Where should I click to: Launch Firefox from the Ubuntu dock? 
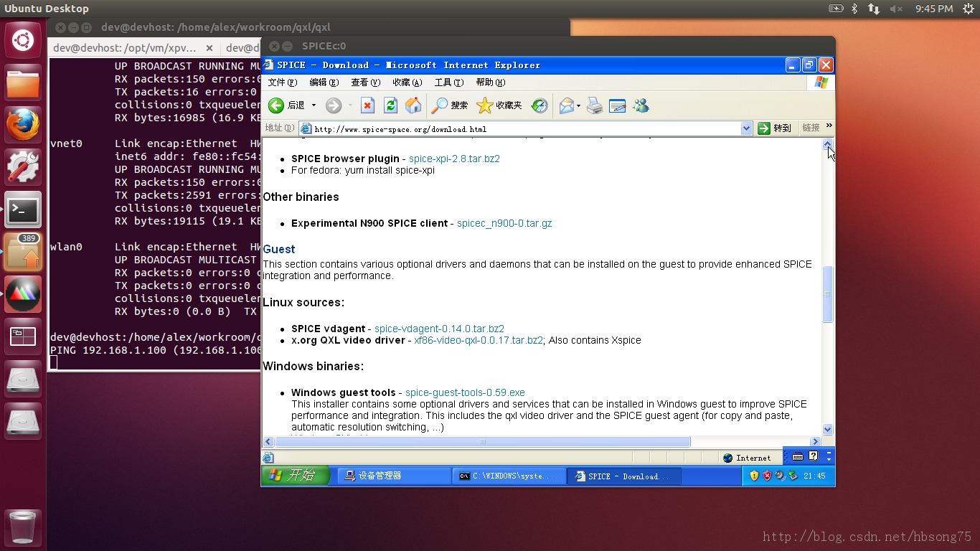pyautogui.click(x=23, y=125)
